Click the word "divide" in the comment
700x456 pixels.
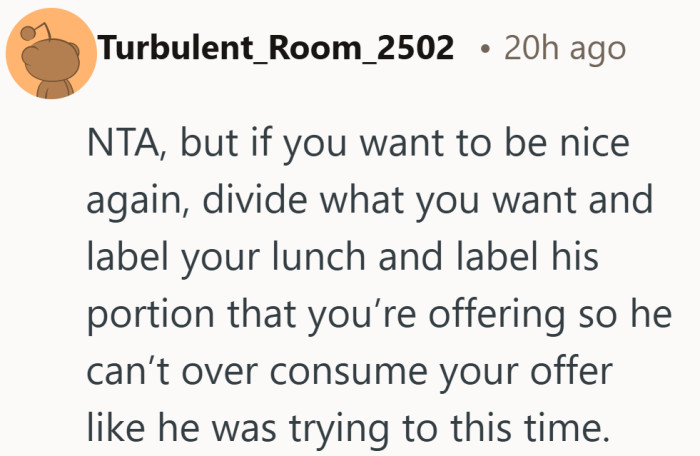click(x=254, y=205)
